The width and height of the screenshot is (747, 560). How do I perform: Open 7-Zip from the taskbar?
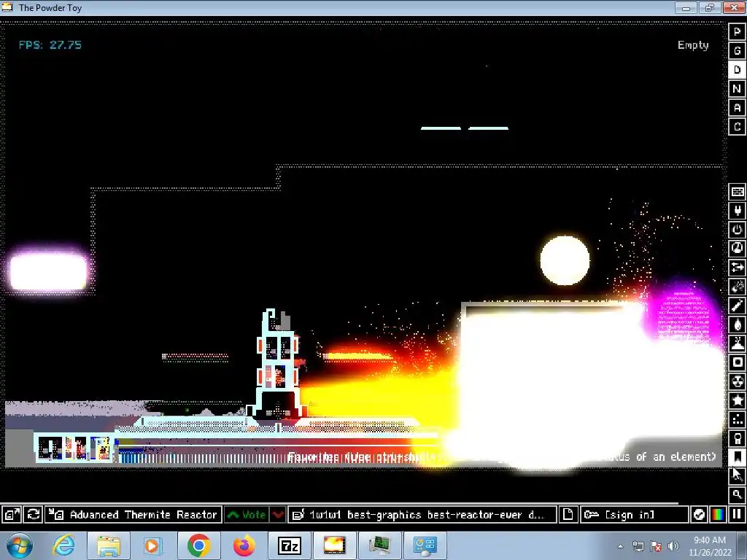[289, 545]
